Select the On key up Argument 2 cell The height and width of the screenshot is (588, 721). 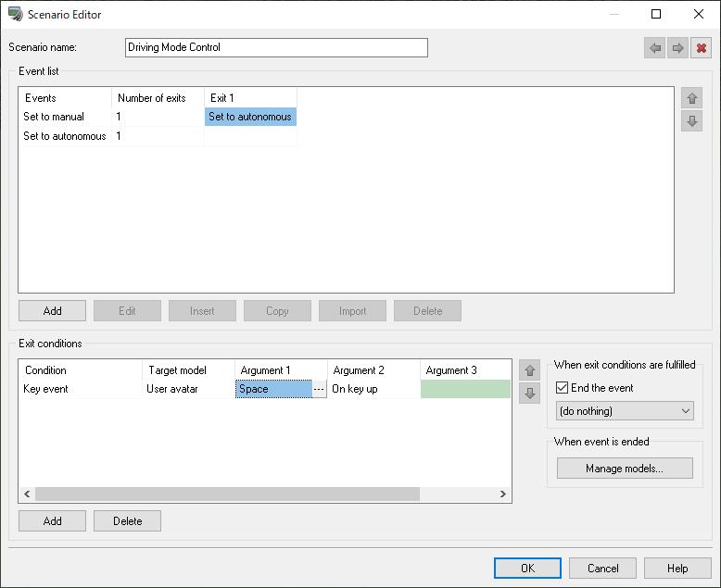pos(373,389)
